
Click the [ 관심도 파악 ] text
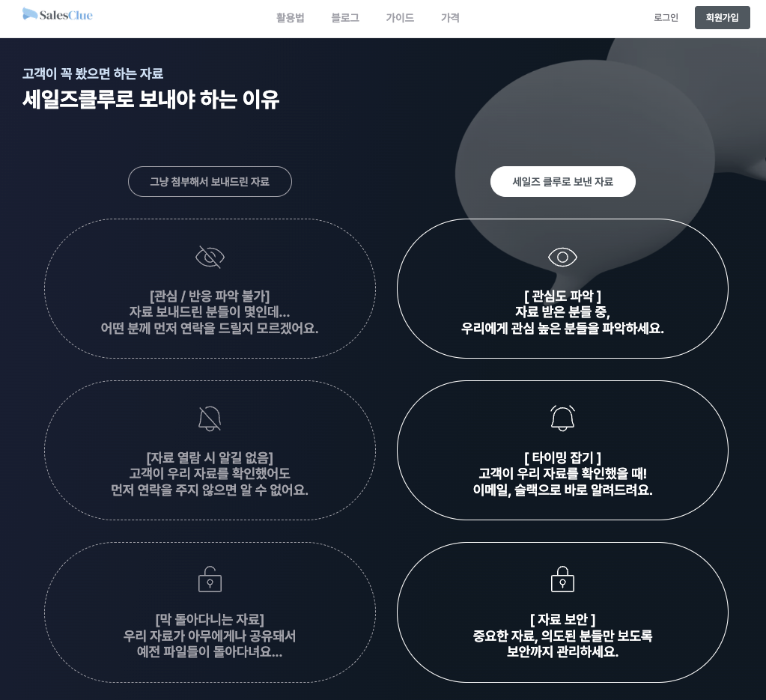click(563, 296)
